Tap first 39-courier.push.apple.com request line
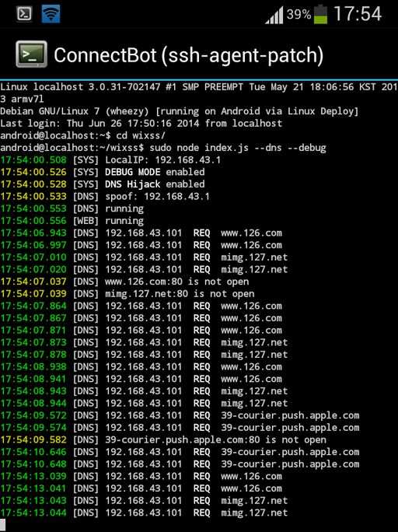Viewport: 398px width, 532px height. pyautogui.click(x=180, y=415)
